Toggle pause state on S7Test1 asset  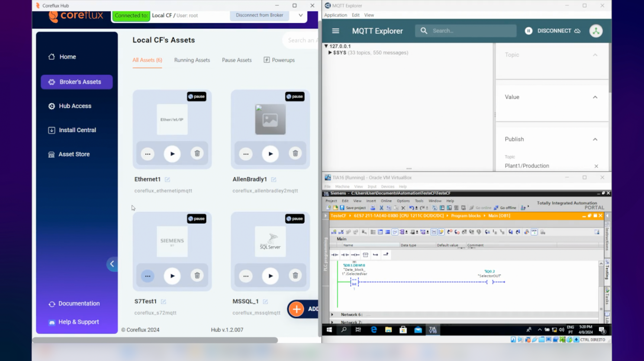tap(196, 219)
